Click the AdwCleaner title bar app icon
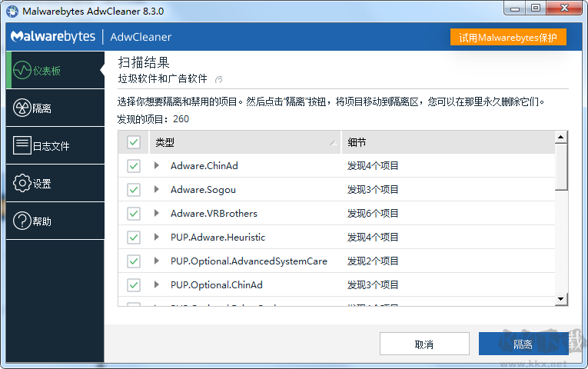The width and height of the screenshot is (588, 369). point(12,12)
